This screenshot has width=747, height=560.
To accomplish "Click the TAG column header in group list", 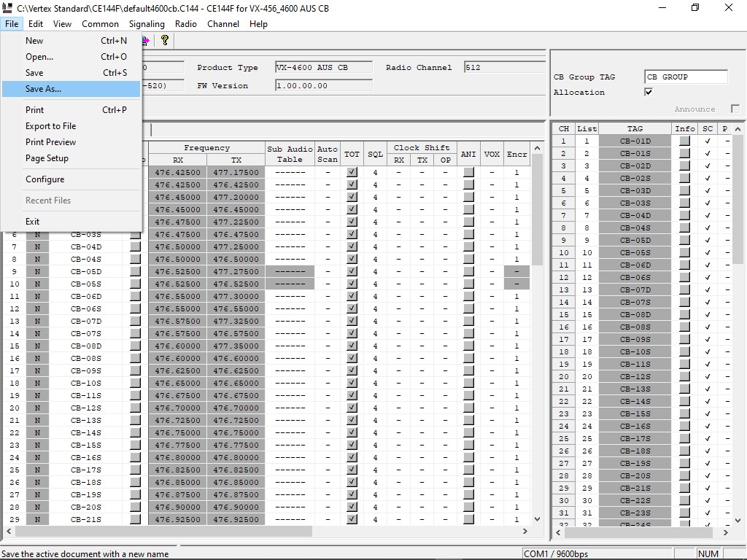I will pyautogui.click(x=635, y=128).
